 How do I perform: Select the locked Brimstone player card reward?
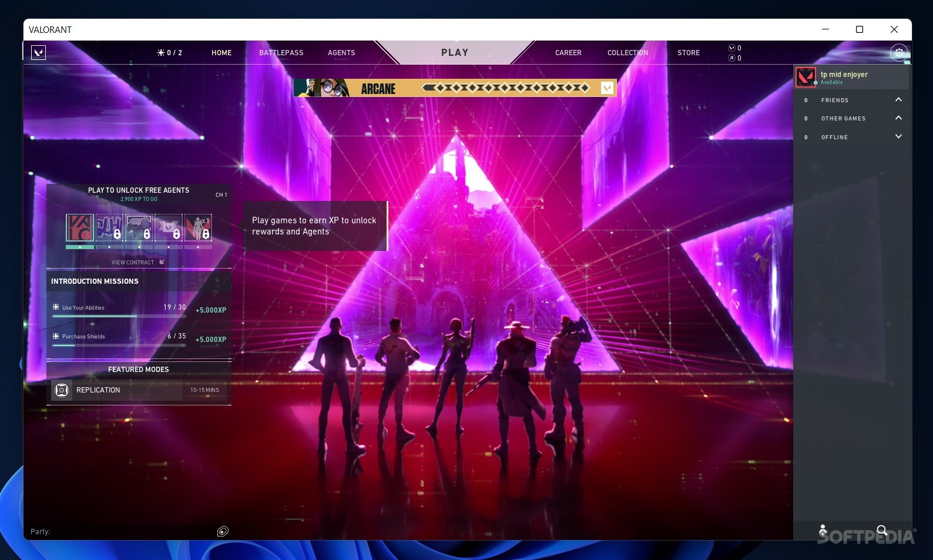pyautogui.click(x=139, y=227)
